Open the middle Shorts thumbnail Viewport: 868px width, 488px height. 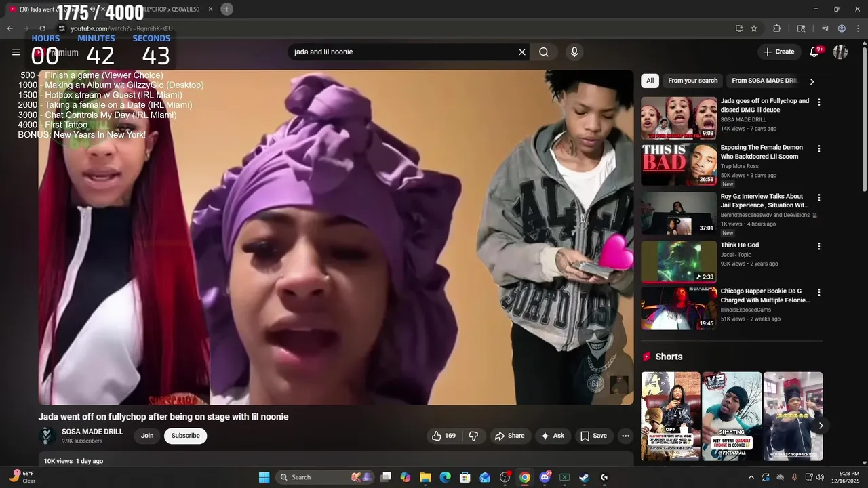click(x=732, y=416)
